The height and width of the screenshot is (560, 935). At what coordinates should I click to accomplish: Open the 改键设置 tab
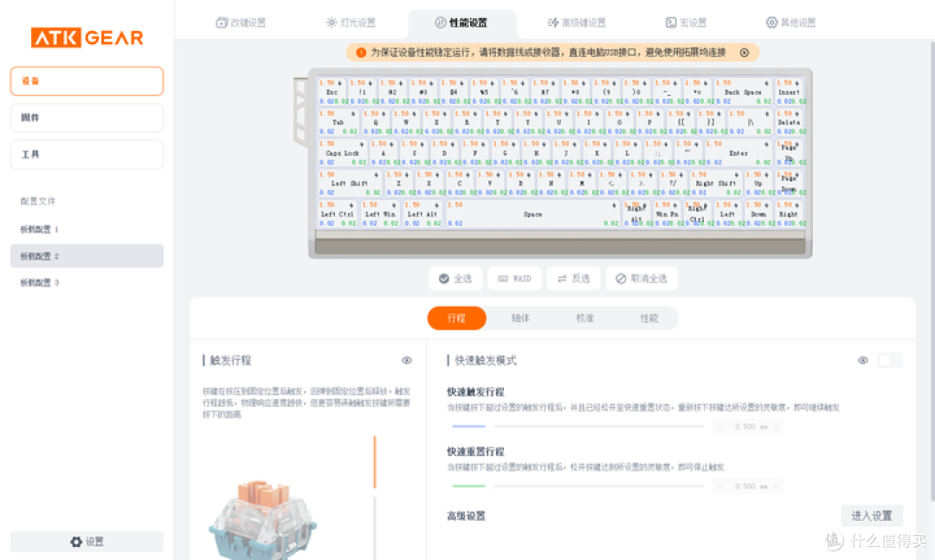click(x=241, y=23)
